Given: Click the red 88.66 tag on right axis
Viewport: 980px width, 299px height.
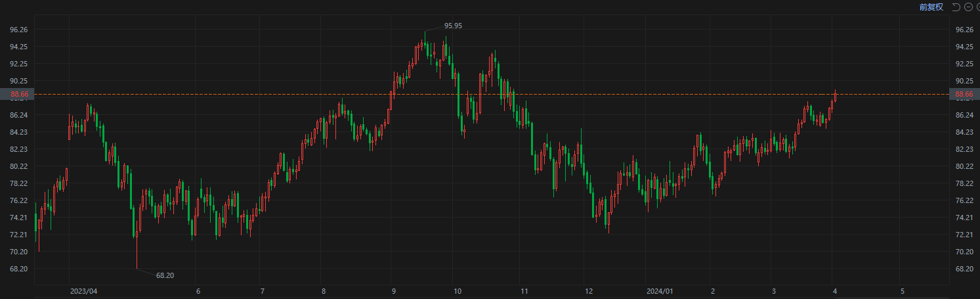Looking at the screenshot, I should click(964, 95).
